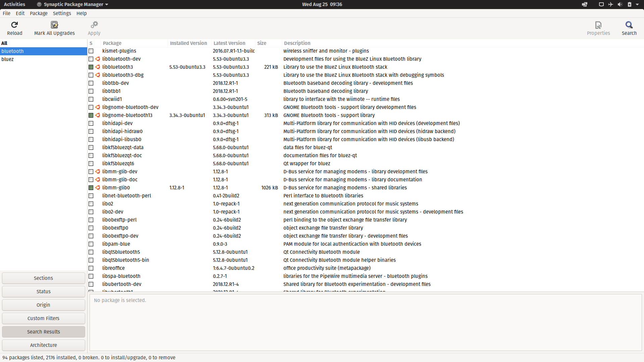644x362 pixels.
Task: Select the libobexftp0 package row
Action: (366, 228)
